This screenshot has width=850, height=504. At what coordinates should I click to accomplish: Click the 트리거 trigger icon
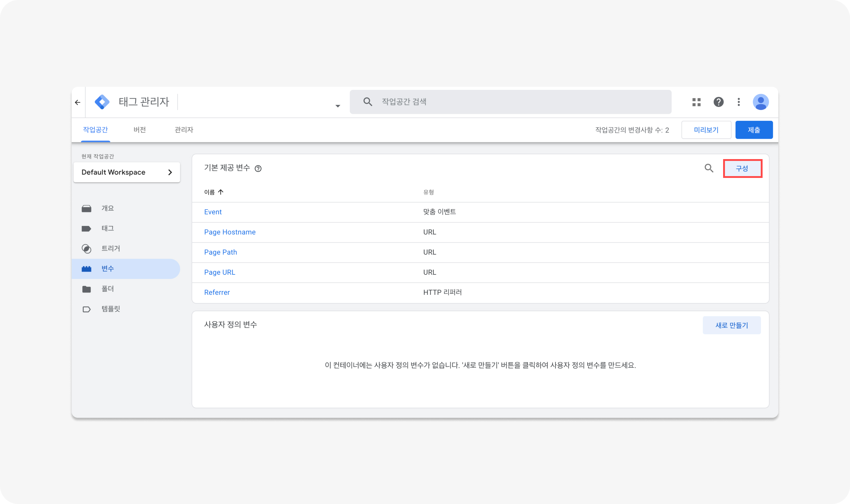click(86, 249)
